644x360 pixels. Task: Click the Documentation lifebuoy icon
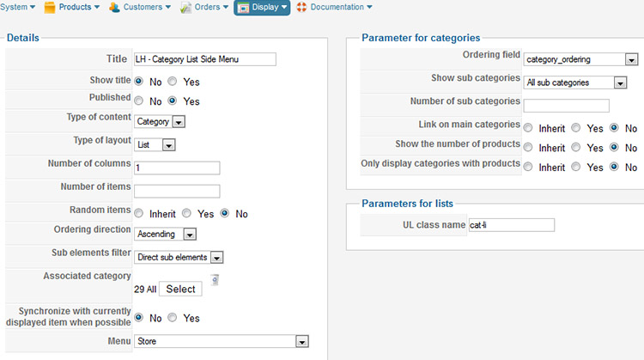[x=301, y=7]
